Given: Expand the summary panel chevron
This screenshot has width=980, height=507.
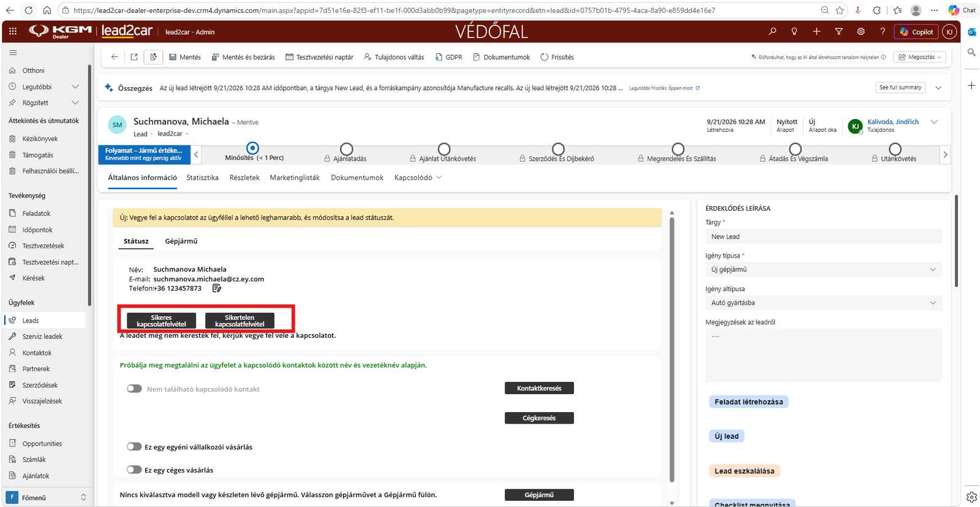Looking at the screenshot, I should [938, 88].
